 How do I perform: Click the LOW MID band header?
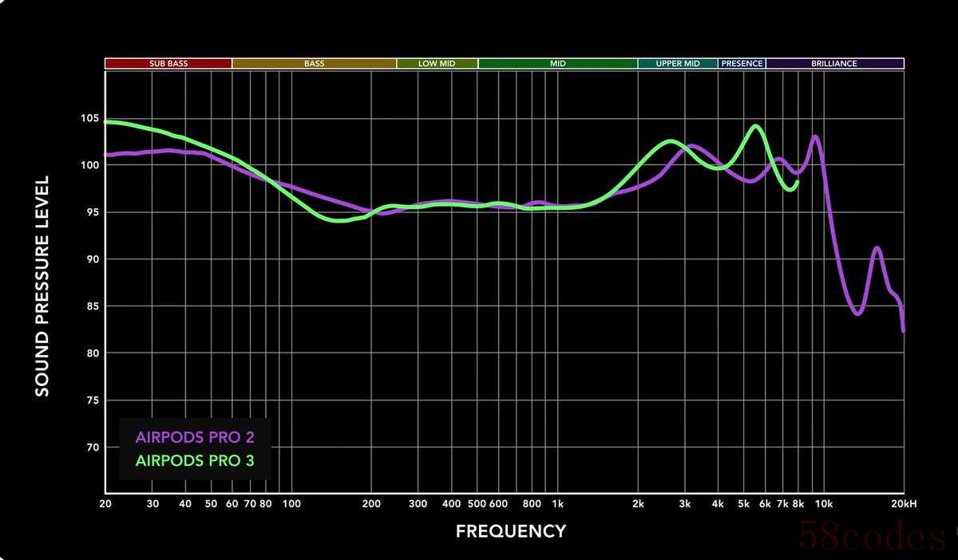tap(437, 63)
